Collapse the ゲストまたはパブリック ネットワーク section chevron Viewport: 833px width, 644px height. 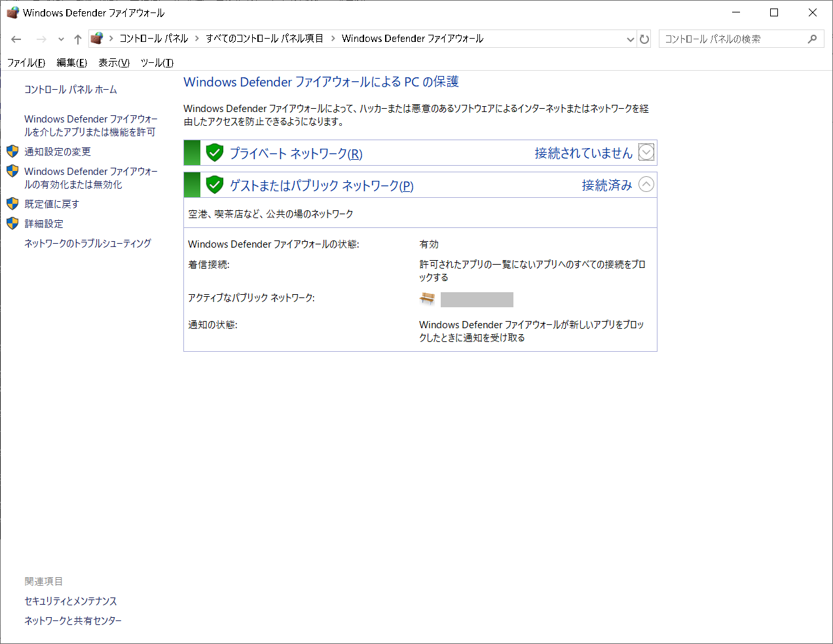point(646,185)
